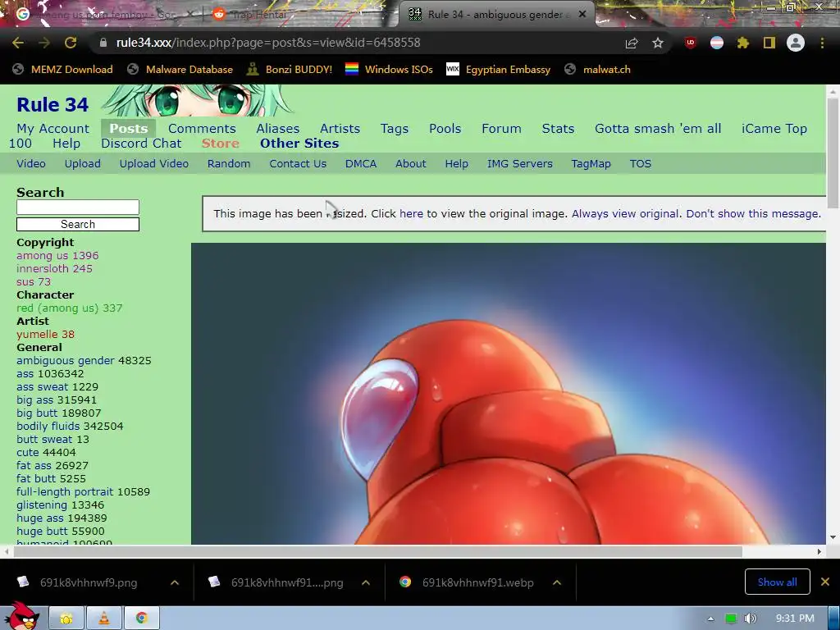This screenshot has height=630, width=840.
Task: Open the Stats menu item
Action: click(x=558, y=129)
